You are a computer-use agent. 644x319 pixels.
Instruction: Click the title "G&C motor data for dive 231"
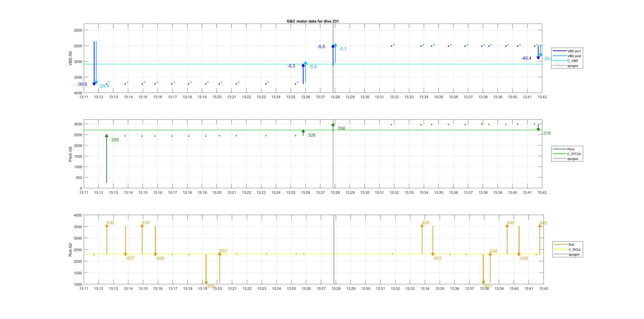(313, 21)
